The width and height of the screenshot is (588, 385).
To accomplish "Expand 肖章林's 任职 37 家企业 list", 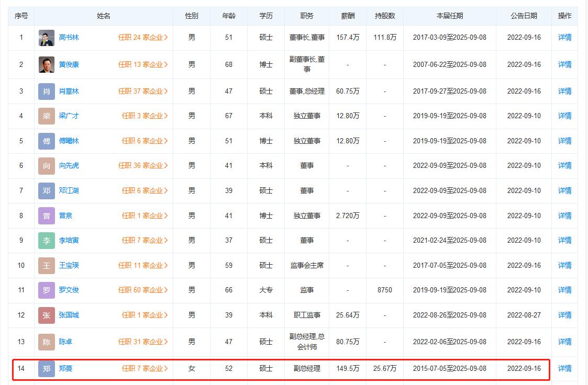I will 143,90.
